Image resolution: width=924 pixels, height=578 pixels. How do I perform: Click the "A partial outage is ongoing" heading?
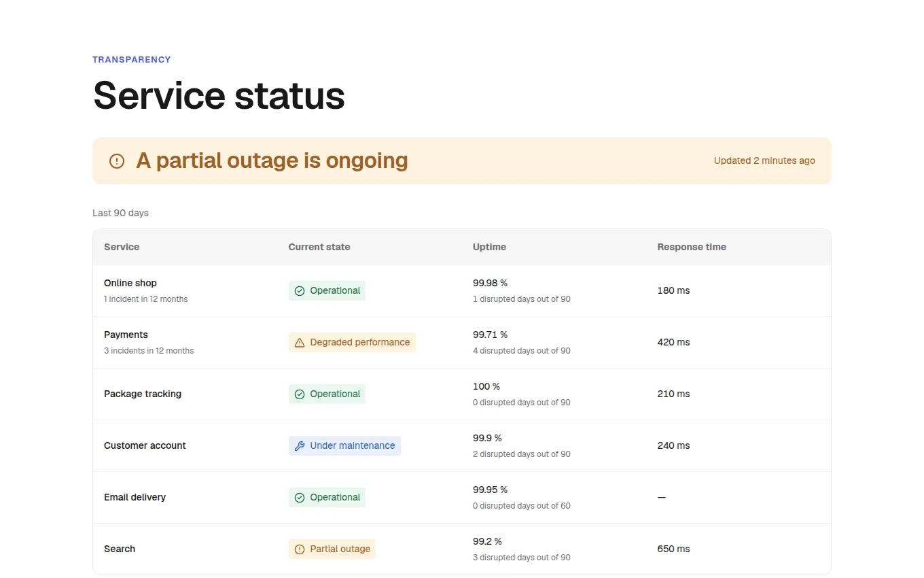click(272, 160)
